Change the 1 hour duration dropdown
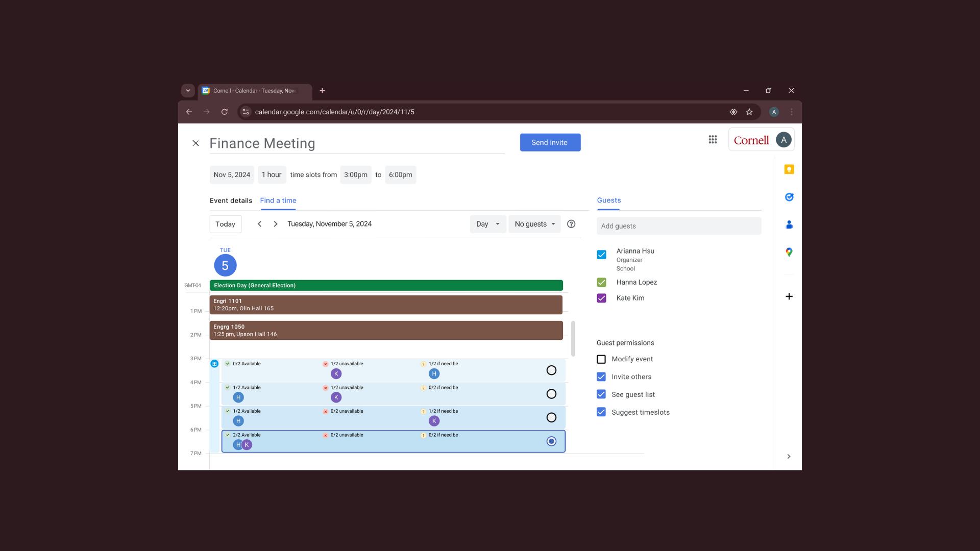Image resolution: width=980 pixels, height=551 pixels. pyautogui.click(x=272, y=174)
